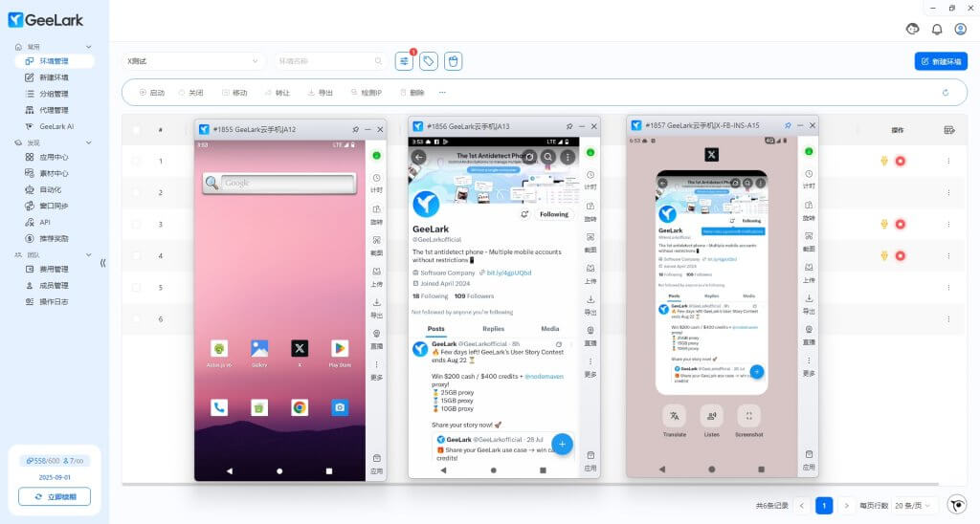Open the filter settings icon with red badge
The image size is (980, 524).
pyautogui.click(x=405, y=61)
